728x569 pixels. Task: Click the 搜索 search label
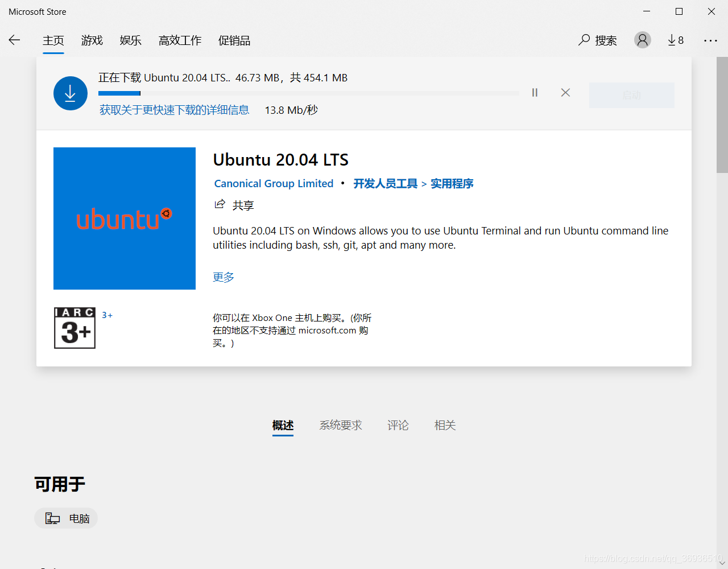[x=606, y=40]
